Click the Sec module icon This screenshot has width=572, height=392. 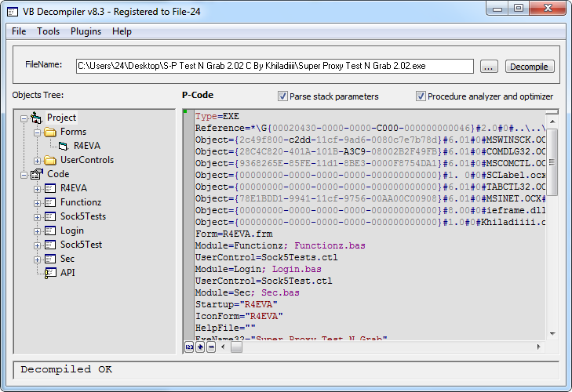tap(50, 259)
